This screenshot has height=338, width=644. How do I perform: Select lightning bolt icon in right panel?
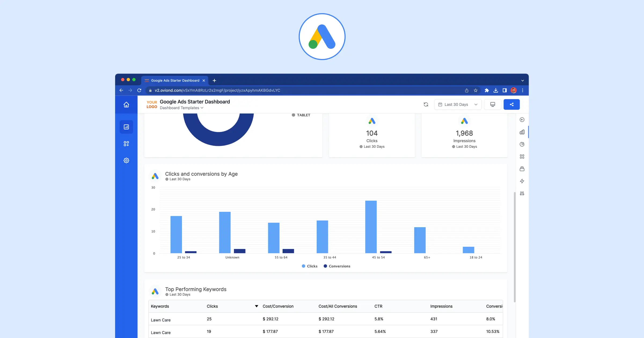[522, 181]
